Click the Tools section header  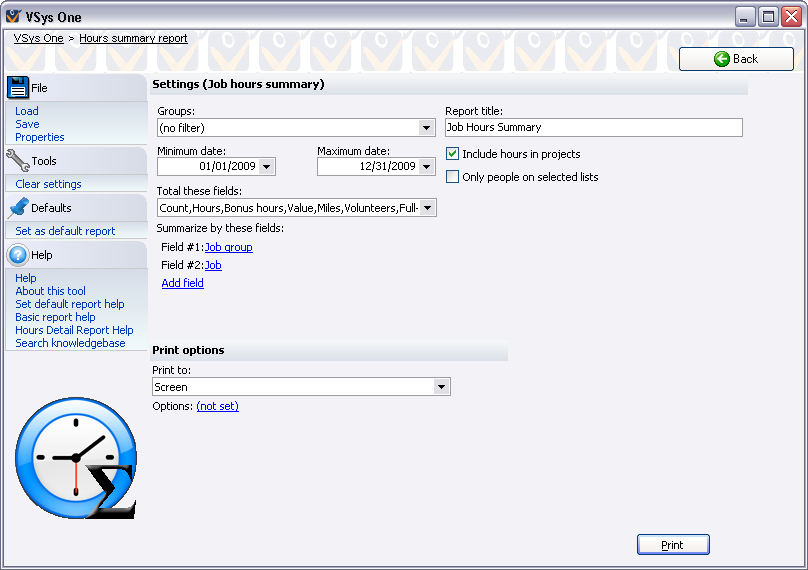tap(76, 161)
